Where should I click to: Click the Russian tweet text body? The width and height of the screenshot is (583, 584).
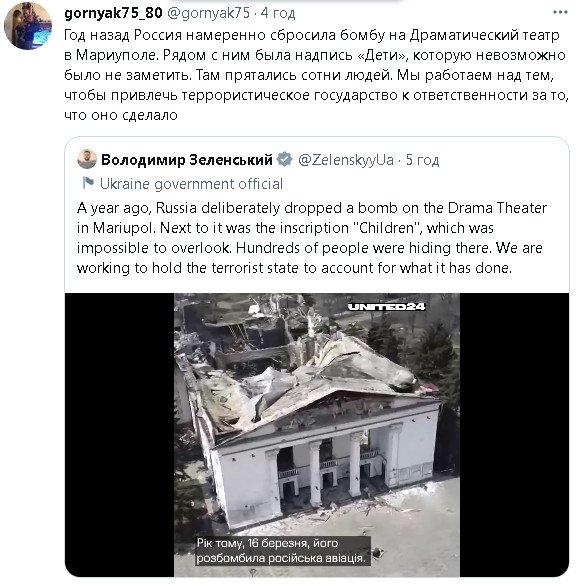[x=316, y=75]
